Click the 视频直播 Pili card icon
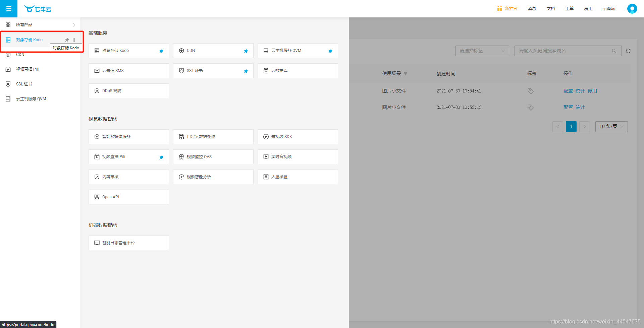This screenshot has height=328, width=644. coord(97,157)
